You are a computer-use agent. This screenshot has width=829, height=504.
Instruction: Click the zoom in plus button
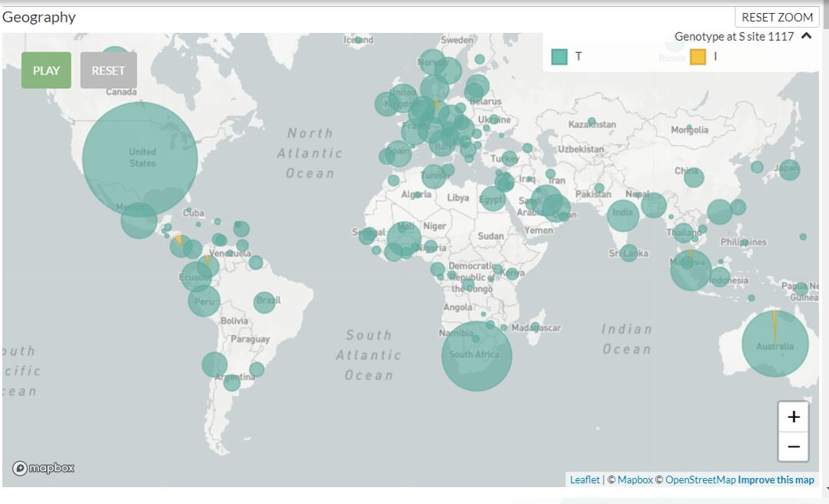click(x=793, y=417)
